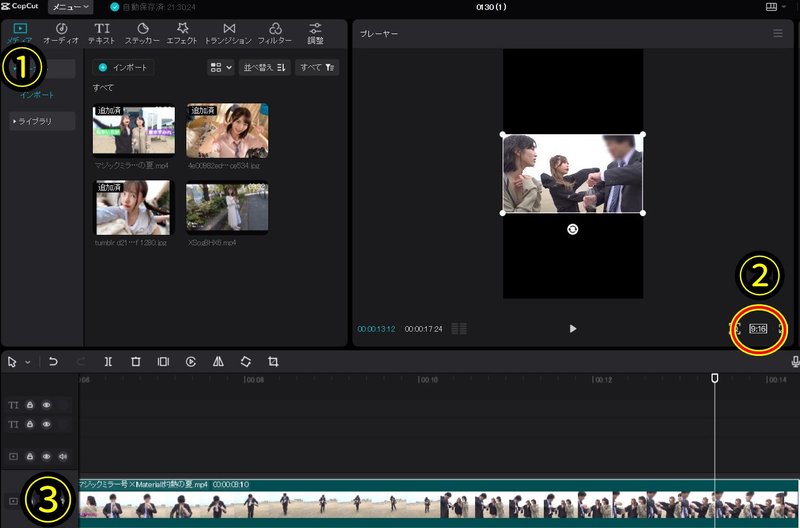800x528 pixels.
Task: Select the tumblr…1280.jpg thumbnail
Action: [134, 207]
